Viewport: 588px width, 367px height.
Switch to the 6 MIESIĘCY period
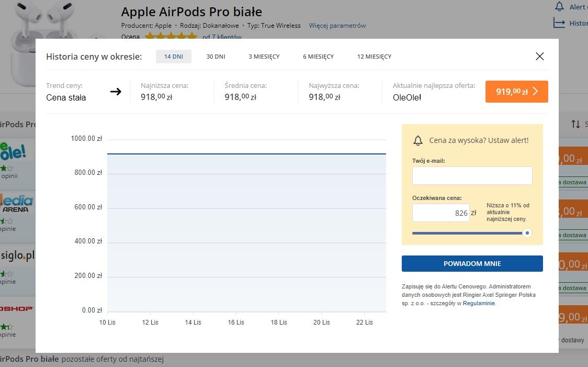tap(319, 57)
